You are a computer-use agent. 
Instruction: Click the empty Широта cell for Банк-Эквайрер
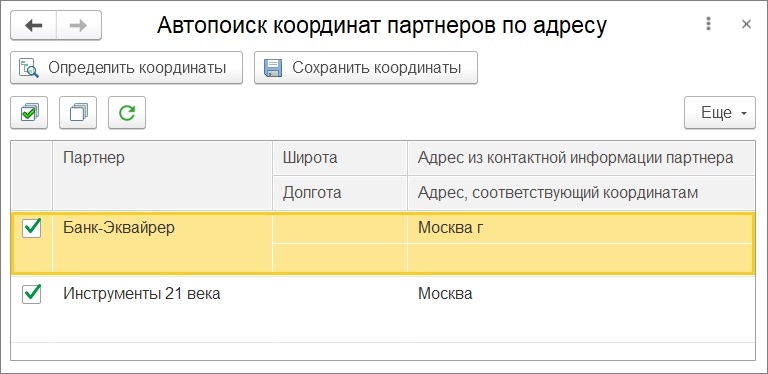340,228
